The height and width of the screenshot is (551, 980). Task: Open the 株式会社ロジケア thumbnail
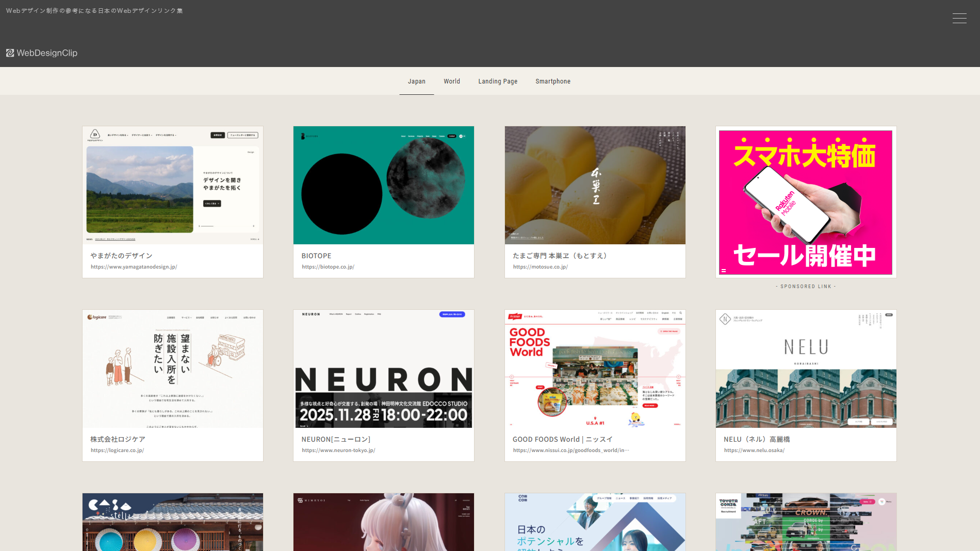pyautogui.click(x=173, y=369)
